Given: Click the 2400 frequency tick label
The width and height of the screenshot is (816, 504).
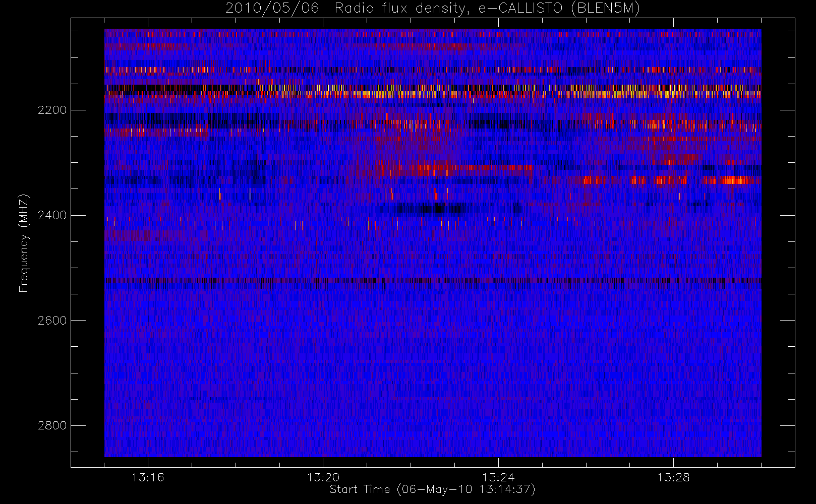Looking at the screenshot, I should click(x=52, y=216).
